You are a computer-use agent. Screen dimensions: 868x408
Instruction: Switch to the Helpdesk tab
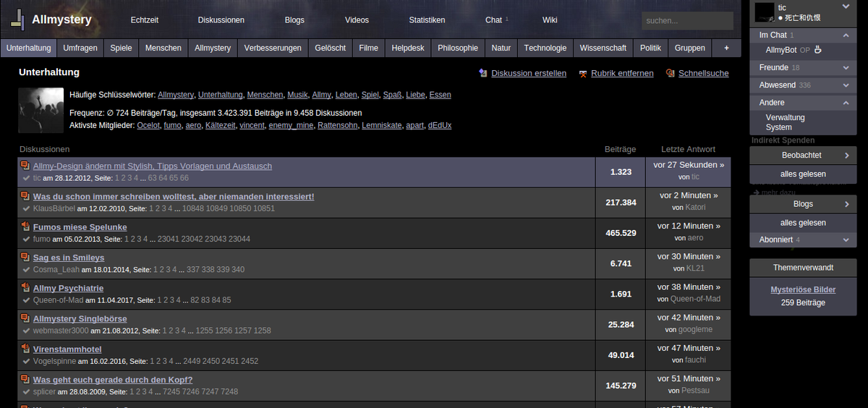(x=409, y=48)
